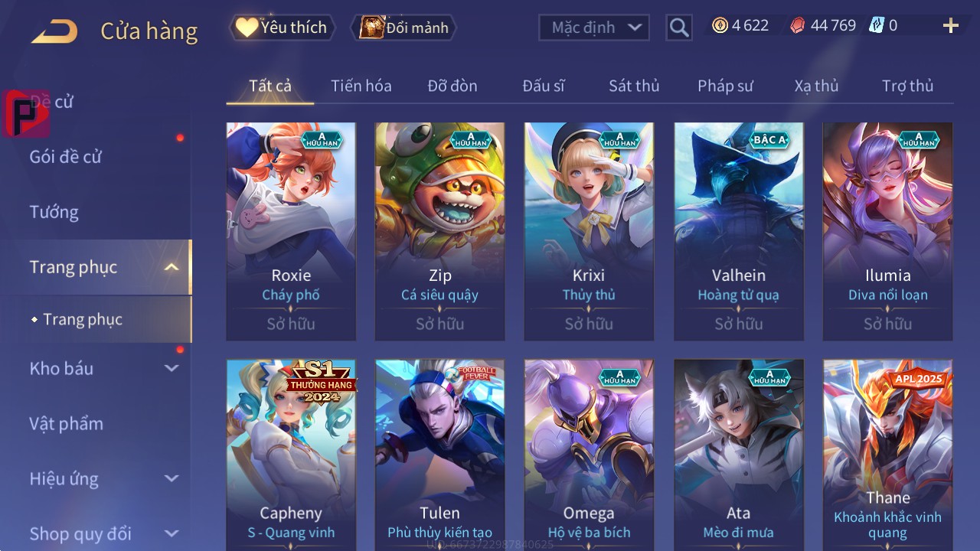Tap the red ruby currency icon
980x551 pixels.
click(798, 25)
